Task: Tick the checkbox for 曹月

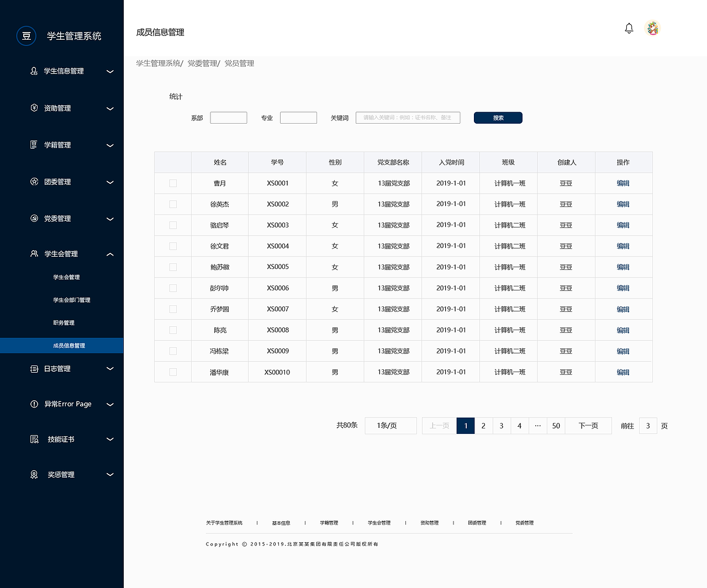Action: point(173,183)
